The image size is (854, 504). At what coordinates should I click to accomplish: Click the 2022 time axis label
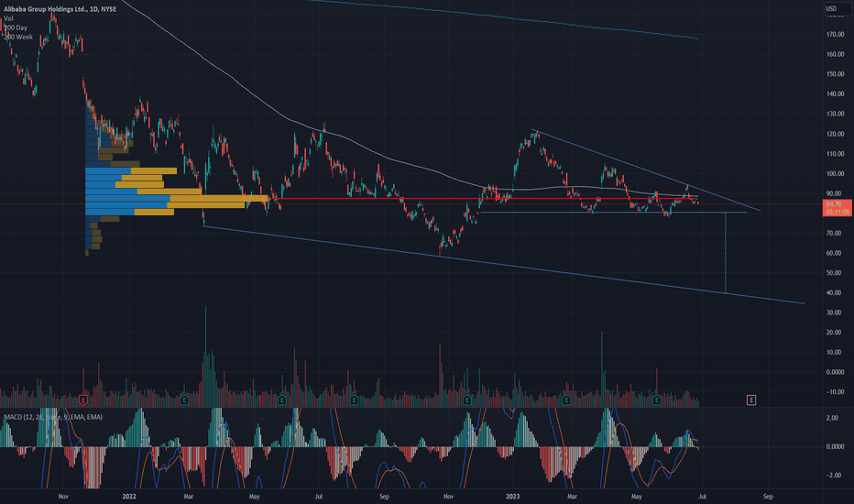click(129, 497)
